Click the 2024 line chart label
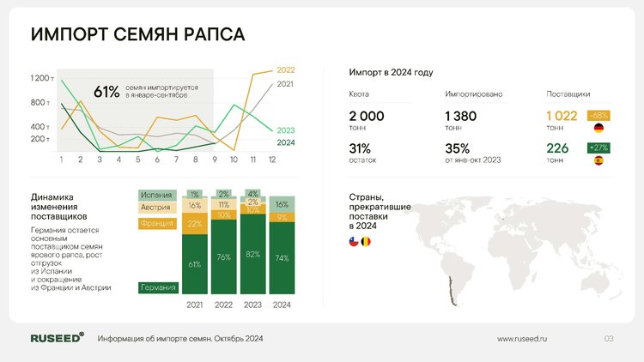Image resolution: width=644 pixels, height=362 pixels. [x=286, y=143]
